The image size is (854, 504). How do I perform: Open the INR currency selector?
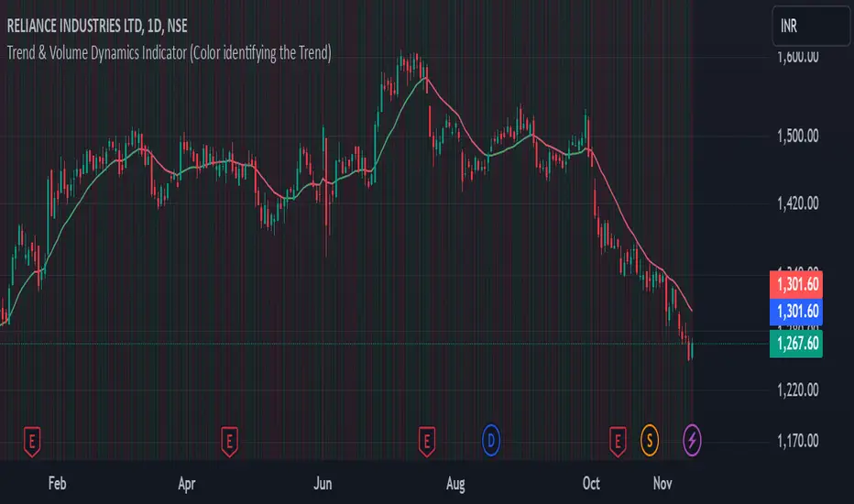coord(811,26)
